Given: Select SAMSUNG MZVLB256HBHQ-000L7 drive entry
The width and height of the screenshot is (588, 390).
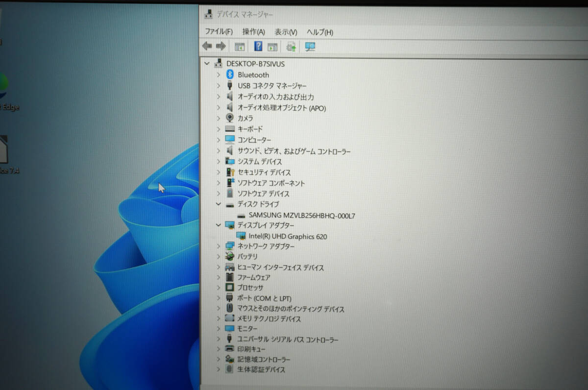Looking at the screenshot, I should pyautogui.click(x=302, y=215).
